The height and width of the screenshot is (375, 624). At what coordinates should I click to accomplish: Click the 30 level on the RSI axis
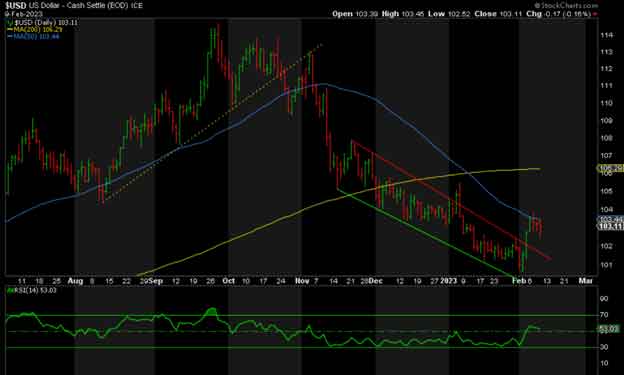(604, 347)
